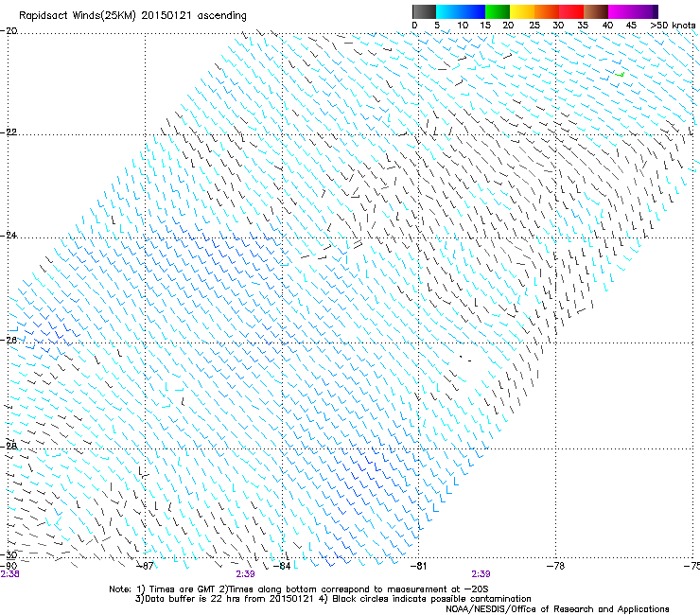This screenshot has width=700, height=615.
Task: Click the '-78' longitude axis label
Action: click(x=556, y=566)
